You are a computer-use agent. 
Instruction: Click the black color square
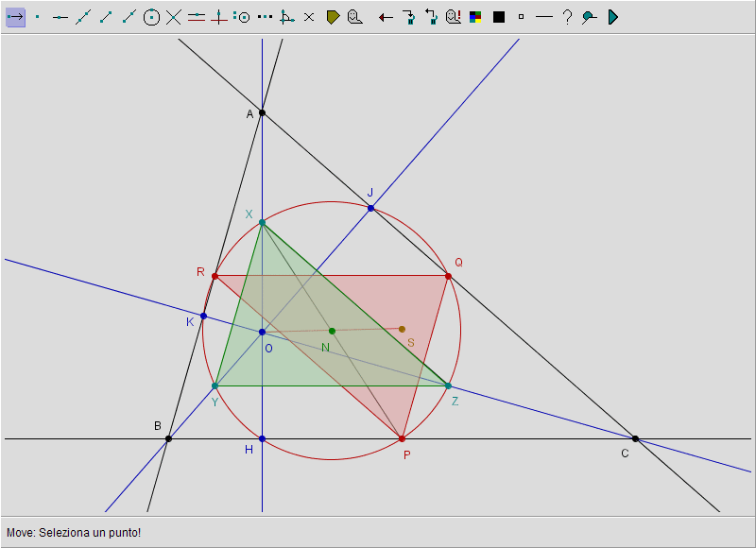(x=499, y=17)
